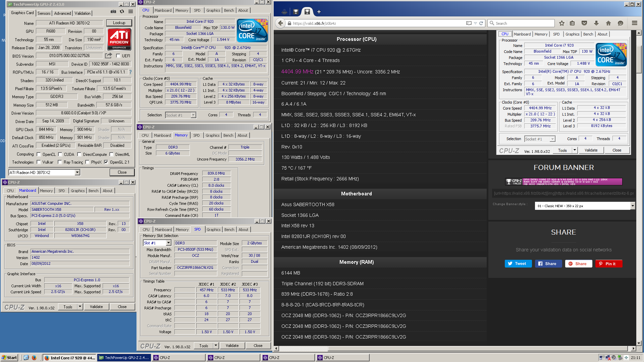644x362 pixels.
Task: Click the web page vertical scrollbar
Action: tap(639, 188)
